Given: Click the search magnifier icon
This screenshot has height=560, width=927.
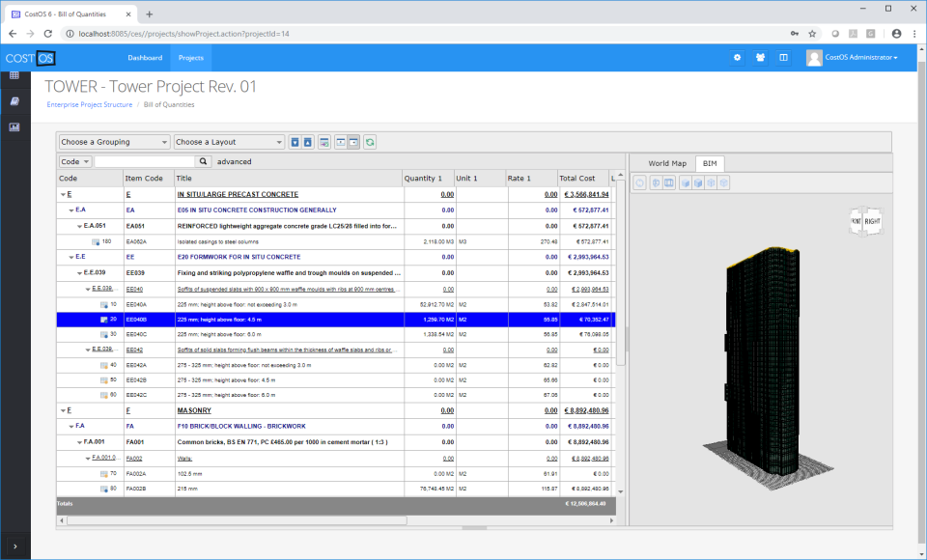Looking at the screenshot, I should pos(203,160).
